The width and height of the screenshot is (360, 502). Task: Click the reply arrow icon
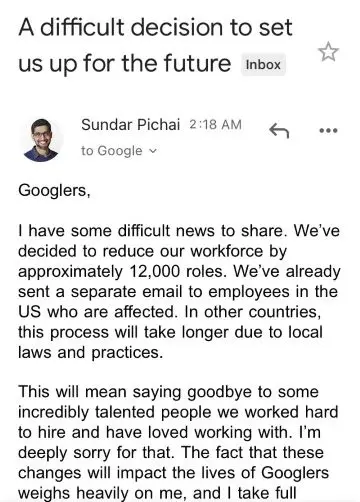[279, 130]
